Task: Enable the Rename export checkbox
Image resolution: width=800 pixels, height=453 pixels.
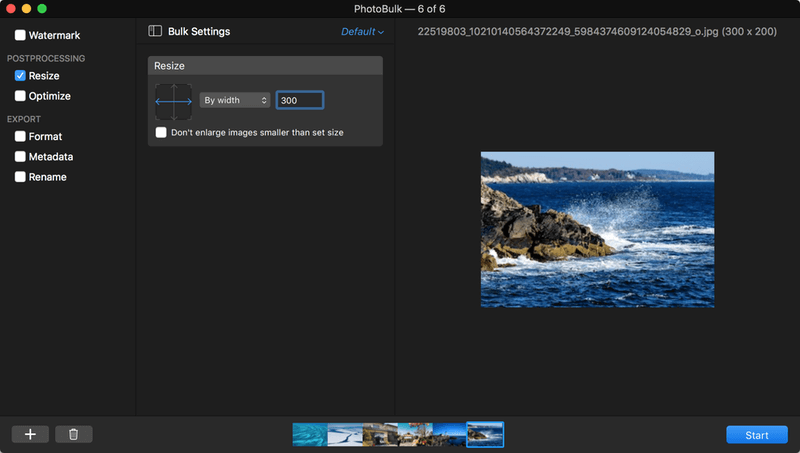Action: [x=20, y=177]
